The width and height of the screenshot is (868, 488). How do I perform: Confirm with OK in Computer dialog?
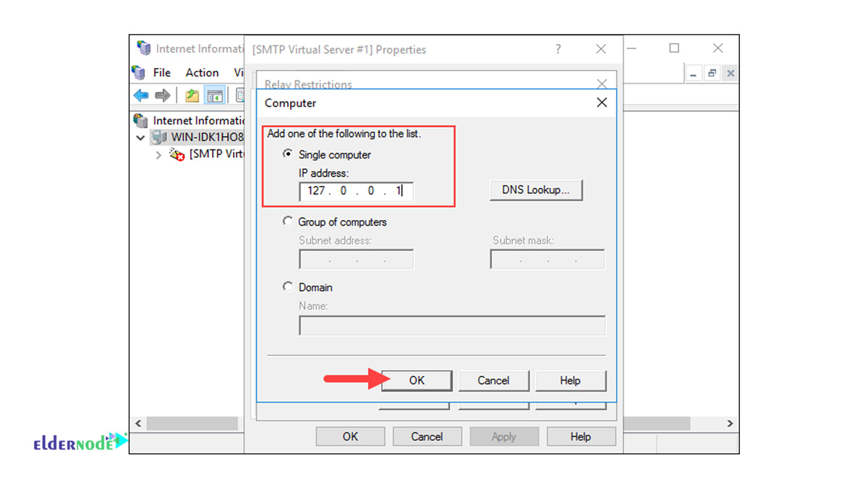417,380
